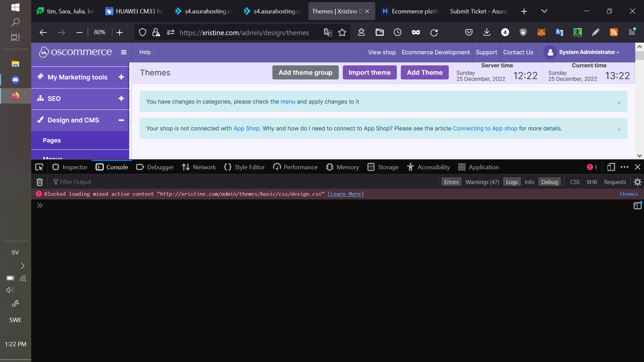The height and width of the screenshot is (362, 644).
Task: Disable the Debug log filter
Action: (550, 182)
